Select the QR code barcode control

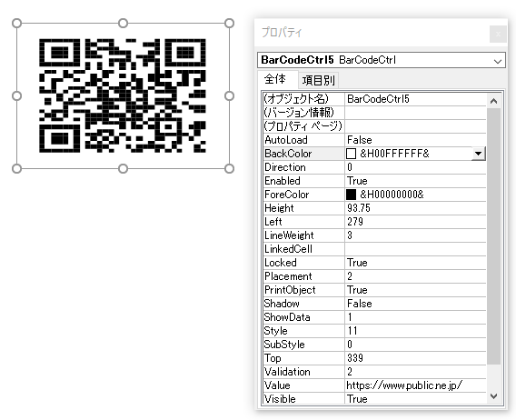pos(123,95)
